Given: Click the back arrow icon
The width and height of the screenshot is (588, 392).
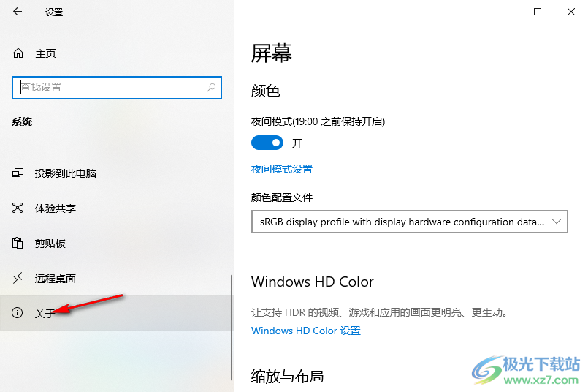Looking at the screenshot, I should pyautogui.click(x=18, y=12).
